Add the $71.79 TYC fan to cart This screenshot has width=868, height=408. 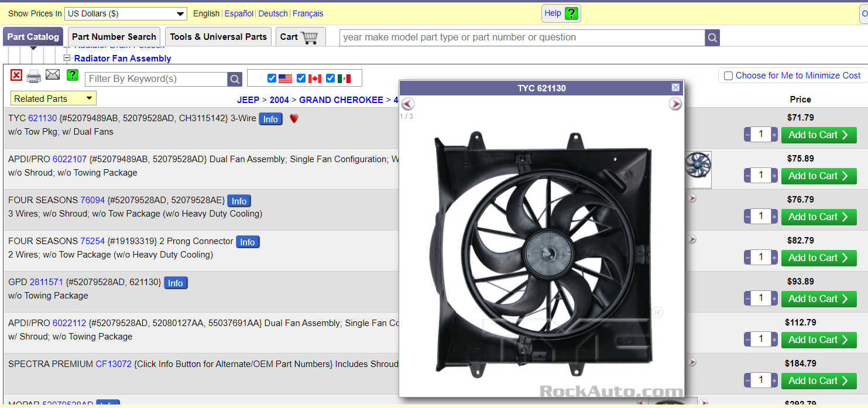pos(819,135)
